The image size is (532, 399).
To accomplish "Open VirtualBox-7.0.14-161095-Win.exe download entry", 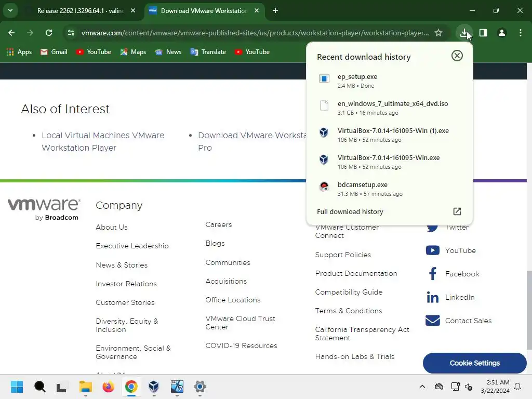I will coord(389,162).
